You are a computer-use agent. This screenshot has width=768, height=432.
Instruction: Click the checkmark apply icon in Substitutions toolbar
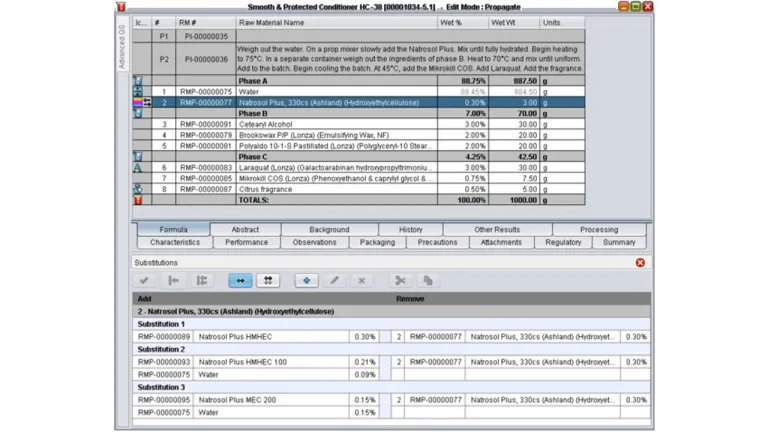click(x=145, y=281)
